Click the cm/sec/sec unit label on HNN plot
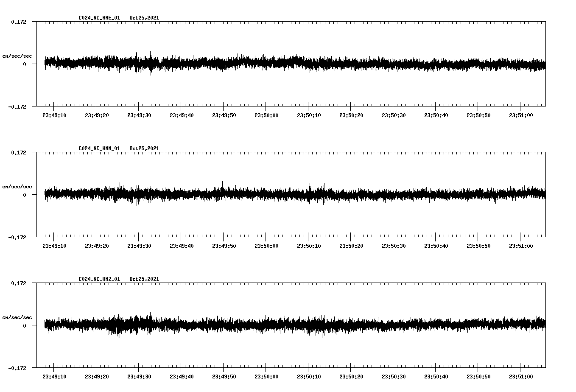Image resolution: width=576 pixels, height=392 pixels. tap(17, 187)
